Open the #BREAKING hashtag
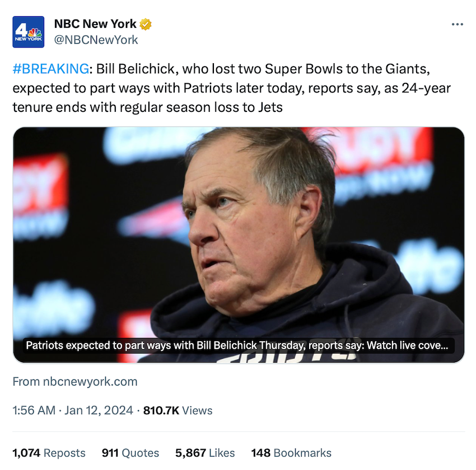The height and width of the screenshot is (470, 476). [50, 69]
